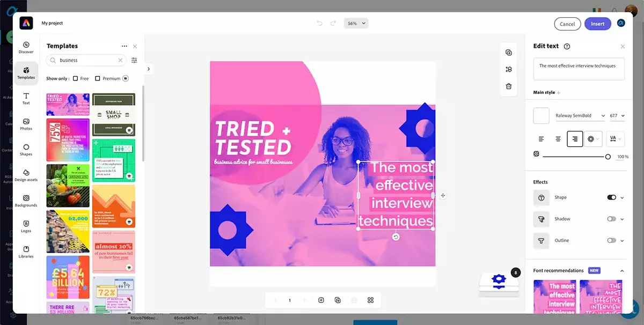Image resolution: width=644 pixels, height=325 pixels.
Task: Click the Edit text help icon
Action: click(x=567, y=46)
